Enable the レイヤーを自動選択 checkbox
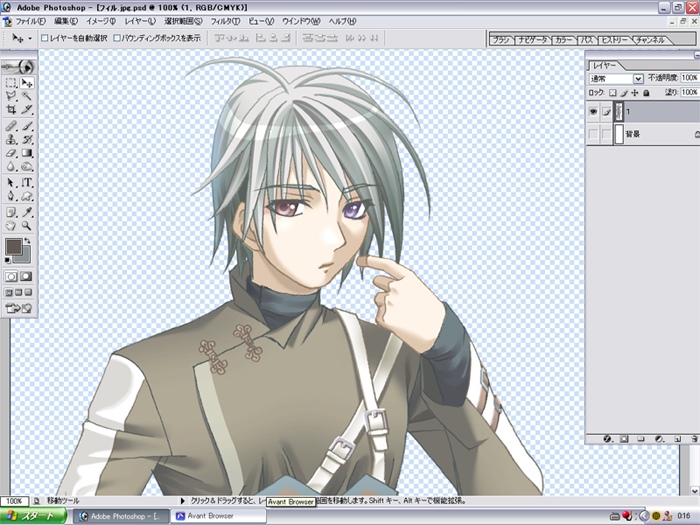The image size is (700, 525). coord(44,38)
